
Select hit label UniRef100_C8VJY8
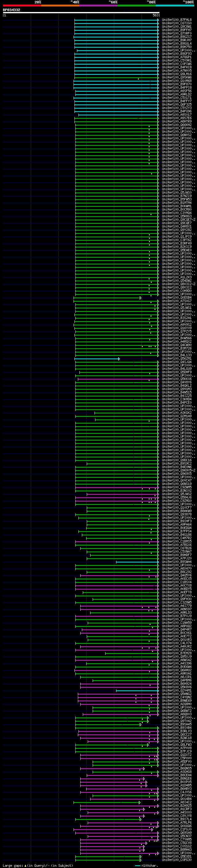(x=177, y=816)
